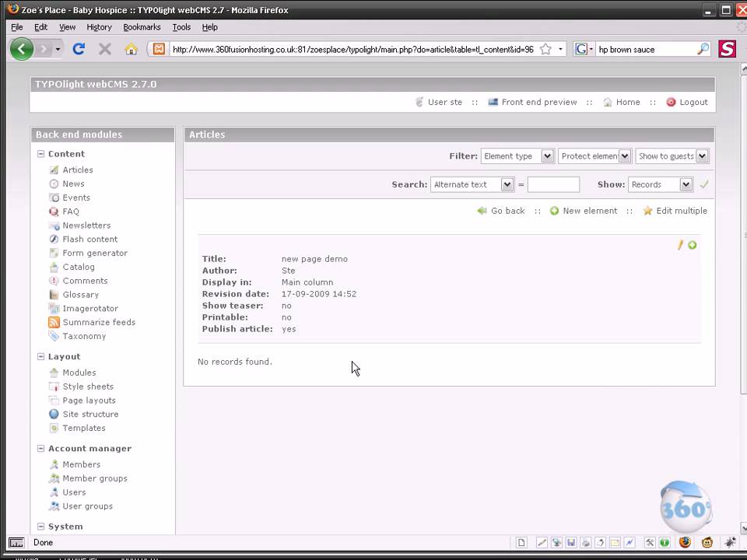Apply the filter with the checkmark icon
This screenshot has height=560, width=747.
(704, 184)
